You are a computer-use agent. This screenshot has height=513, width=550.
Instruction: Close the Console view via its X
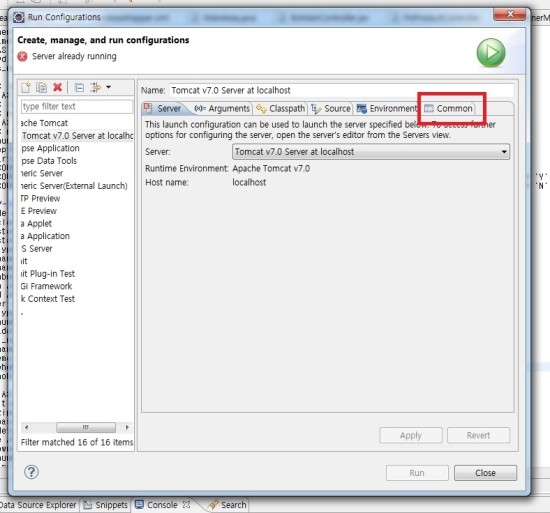click(187, 505)
